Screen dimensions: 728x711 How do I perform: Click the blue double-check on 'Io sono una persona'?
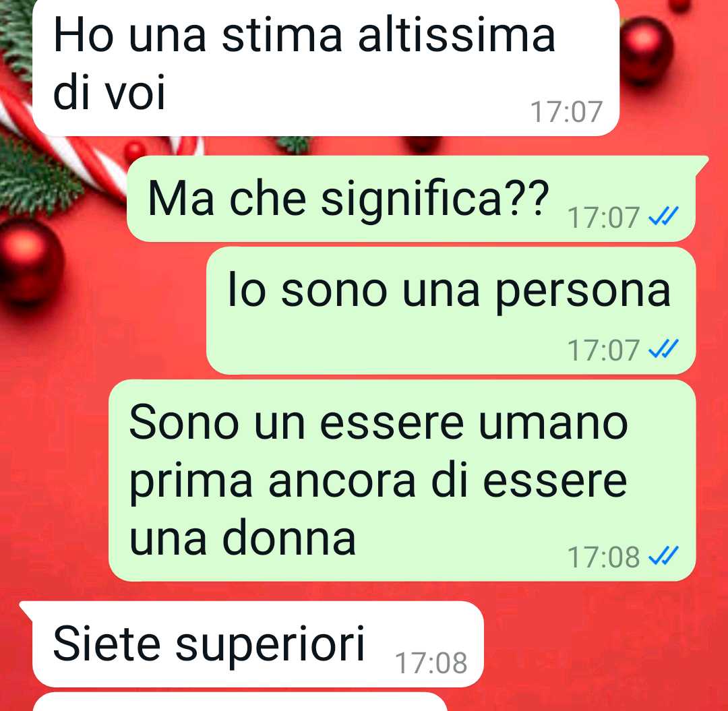pyautogui.click(x=663, y=350)
